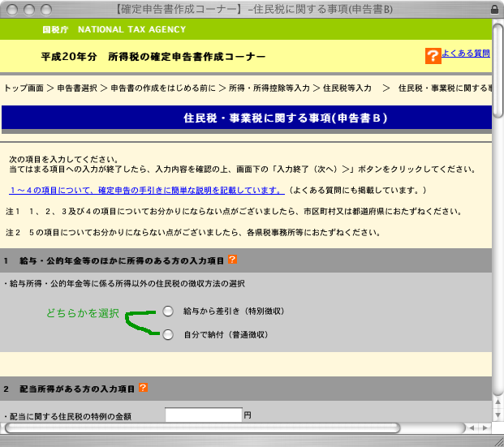Open the よくある質問 link
Image resolution: width=504 pixels, height=447 pixels.
click(465, 54)
